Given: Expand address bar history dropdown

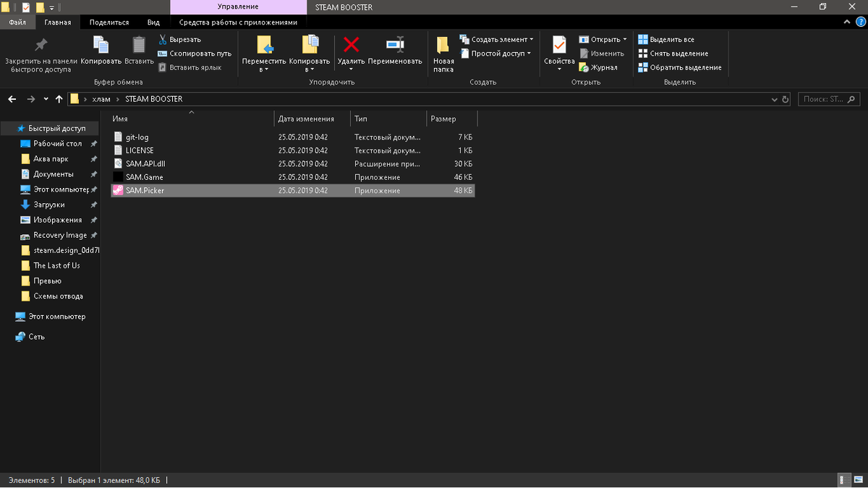Looking at the screenshot, I should (775, 99).
